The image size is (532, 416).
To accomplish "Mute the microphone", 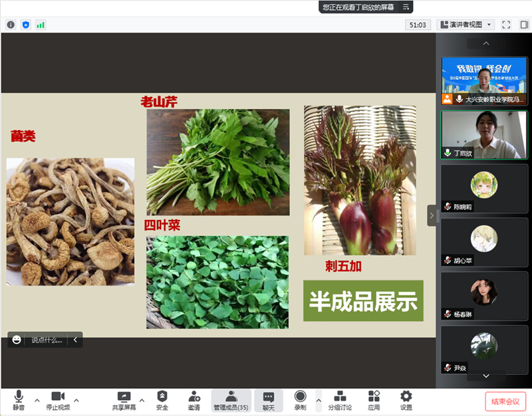I will pos(19,400).
